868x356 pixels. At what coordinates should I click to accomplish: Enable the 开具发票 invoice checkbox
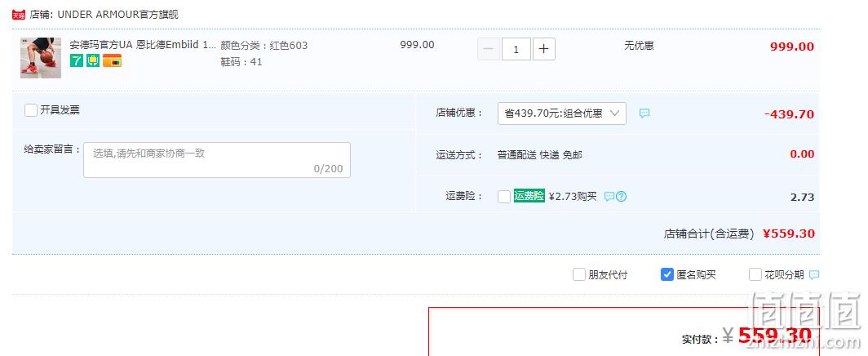(31, 110)
